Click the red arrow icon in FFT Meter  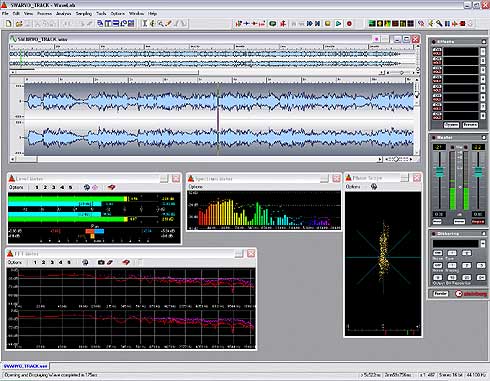(x=126, y=262)
